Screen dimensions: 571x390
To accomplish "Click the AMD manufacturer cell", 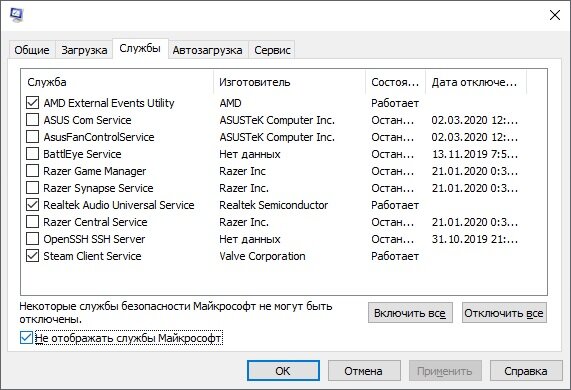I will (230, 103).
